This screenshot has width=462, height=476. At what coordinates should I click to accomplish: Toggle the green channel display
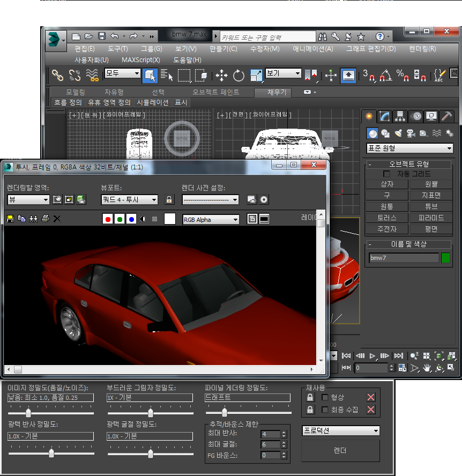coord(120,219)
